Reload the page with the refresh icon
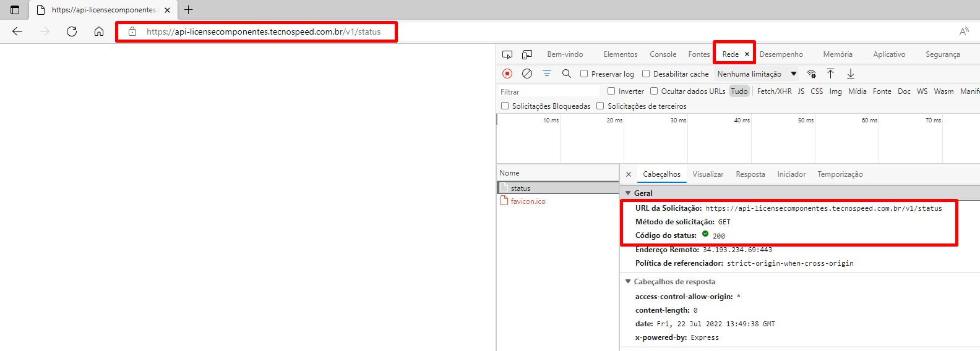Viewport: 980px width, 351px height. coord(72,32)
